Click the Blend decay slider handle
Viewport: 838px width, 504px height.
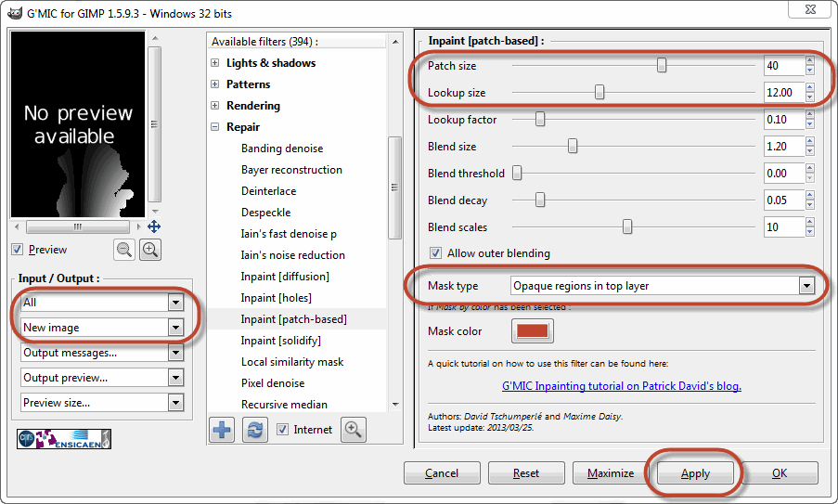tap(540, 200)
